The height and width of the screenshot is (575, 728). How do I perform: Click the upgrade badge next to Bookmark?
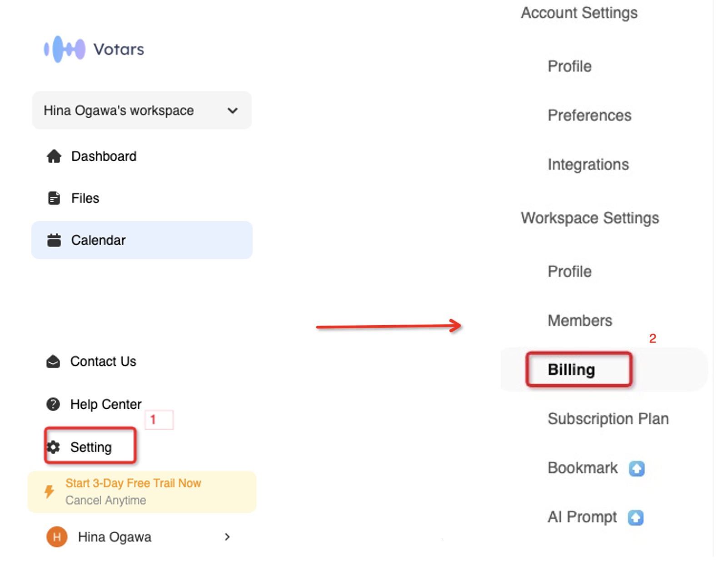click(636, 468)
